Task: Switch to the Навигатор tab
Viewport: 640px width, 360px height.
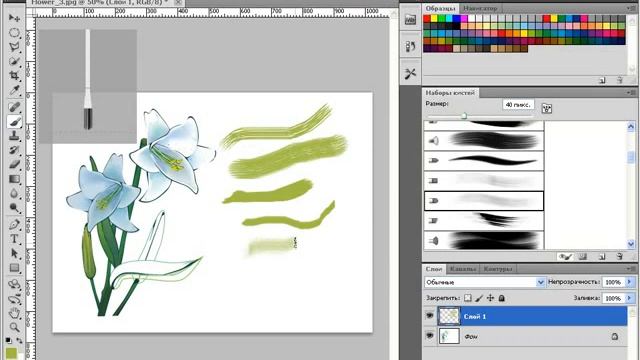Action: click(x=480, y=8)
